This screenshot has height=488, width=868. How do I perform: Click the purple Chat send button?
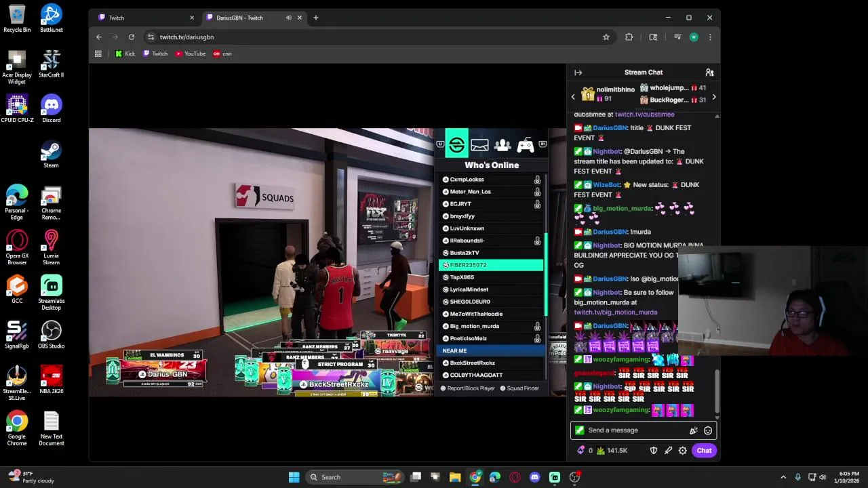[x=704, y=451]
